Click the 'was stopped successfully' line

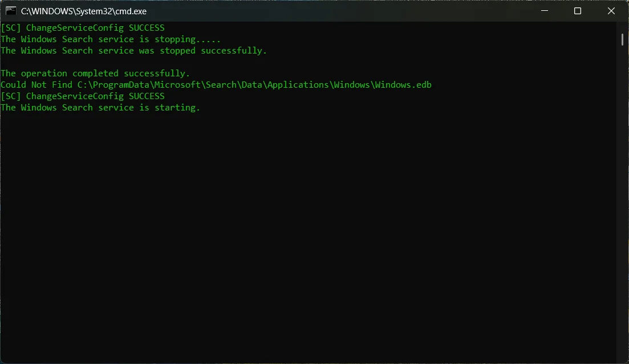coord(133,51)
